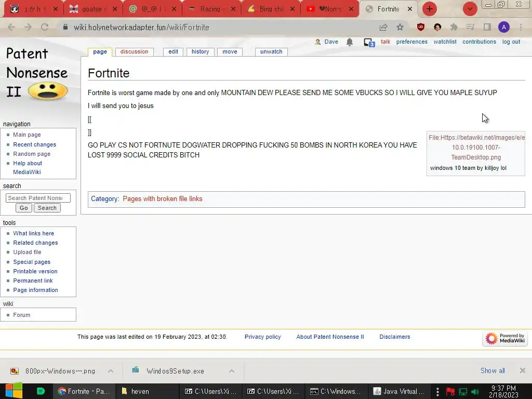This screenshot has height=399, width=532.
Task: Open the broken TeamDesktop.png file link
Action: [476, 148]
